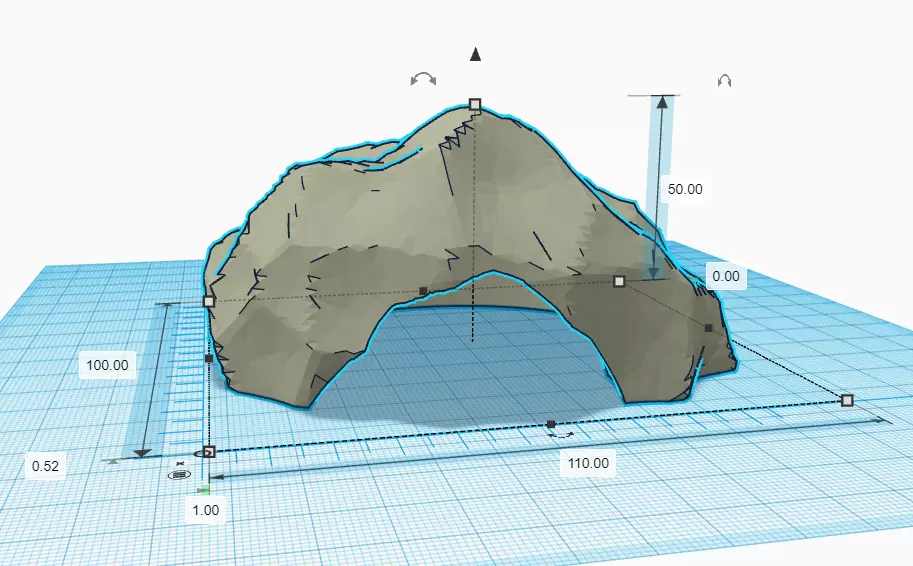Click the black midpoint handle on front edge

[551, 424]
